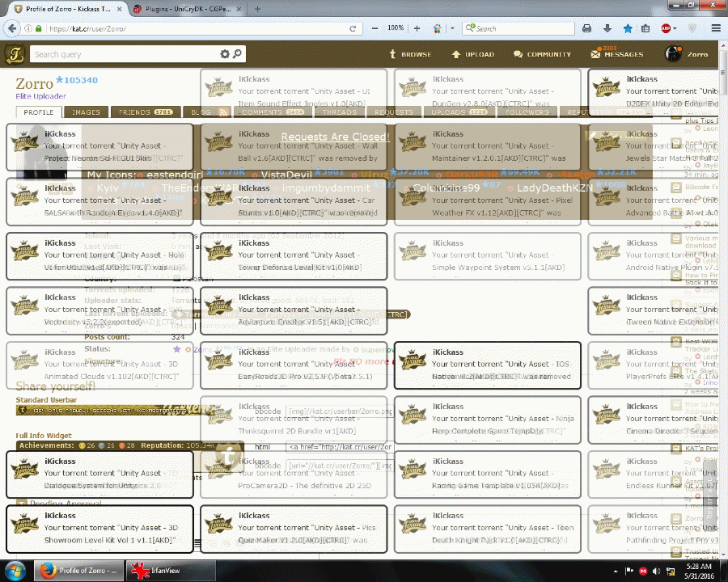Reset zoom by clicking the 100% label
Viewport: 728px width, 582px height.
[396, 27]
